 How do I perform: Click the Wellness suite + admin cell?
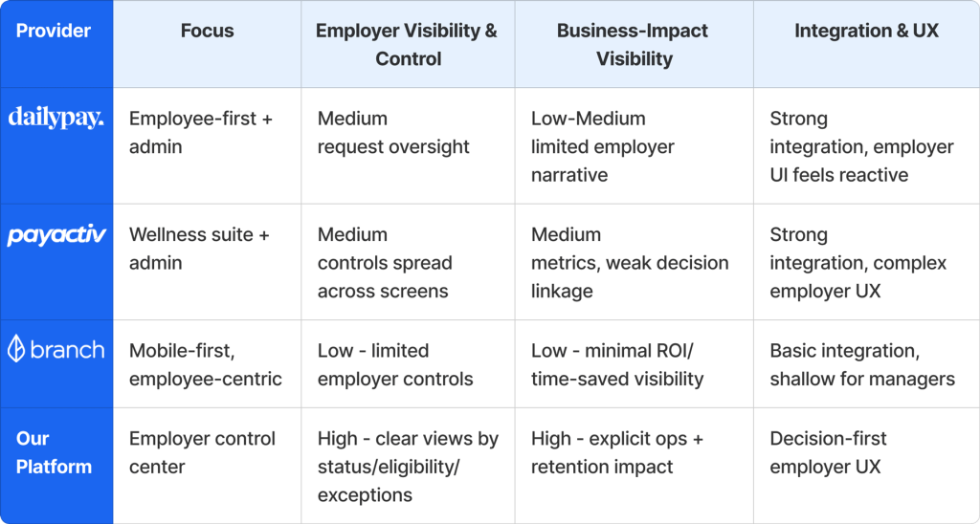click(199, 249)
